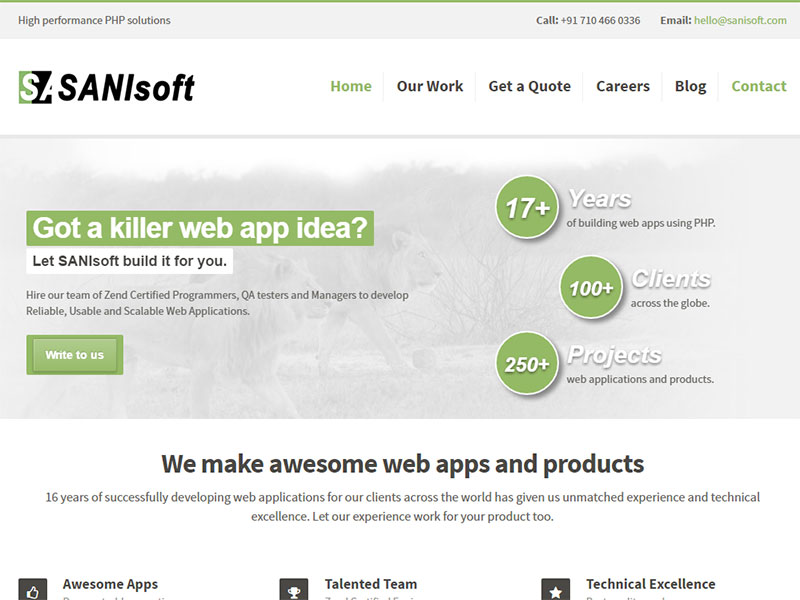Click the Zend Certified Programmers paragraph
This screenshot has width=800, height=600.
pyautogui.click(x=217, y=303)
